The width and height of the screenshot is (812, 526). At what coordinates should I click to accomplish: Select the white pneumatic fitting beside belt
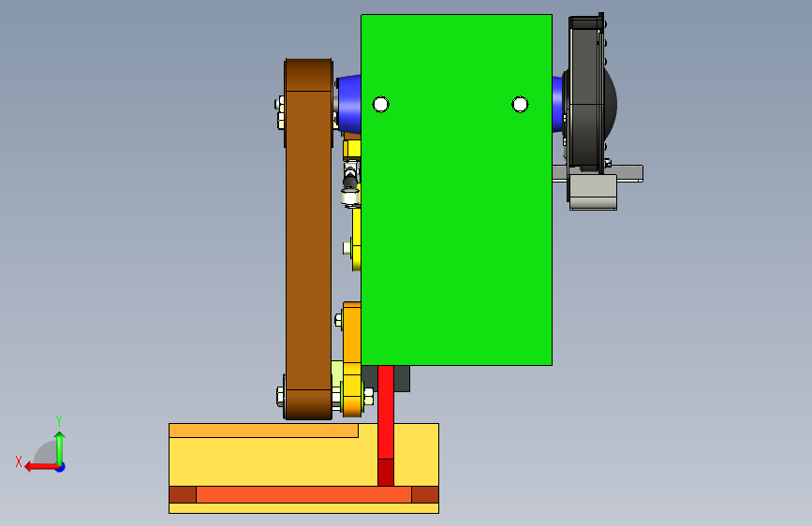click(350, 183)
